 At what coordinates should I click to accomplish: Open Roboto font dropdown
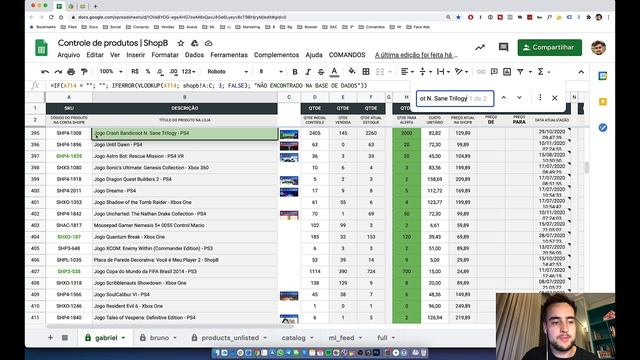click(227, 71)
